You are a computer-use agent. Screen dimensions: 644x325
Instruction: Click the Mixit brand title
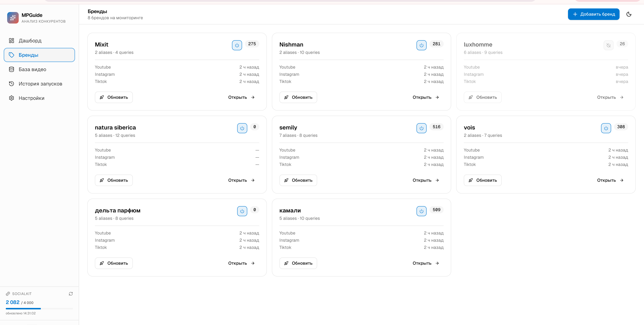coord(102,45)
